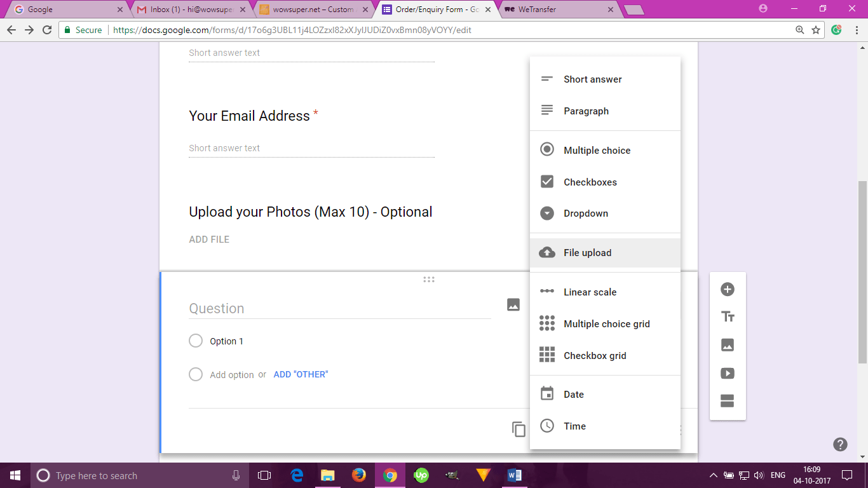Select the Option 1 radio button
Screen dimensions: 868x488
point(196,341)
